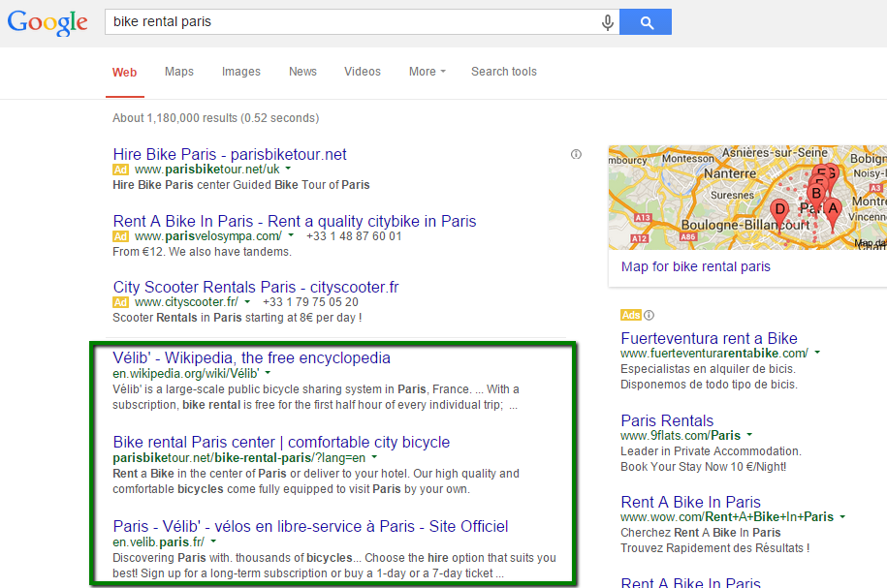Viewport: 887px width, 588px height.
Task: Click the results count text About 1,180,000 results
Action: [x=215, y=118]
